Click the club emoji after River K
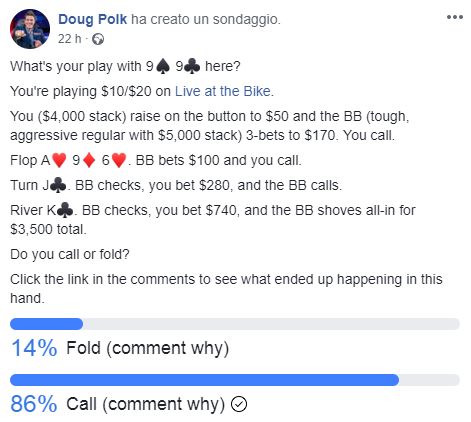Screen dimensions: 471x422 (x=65, y=210)
